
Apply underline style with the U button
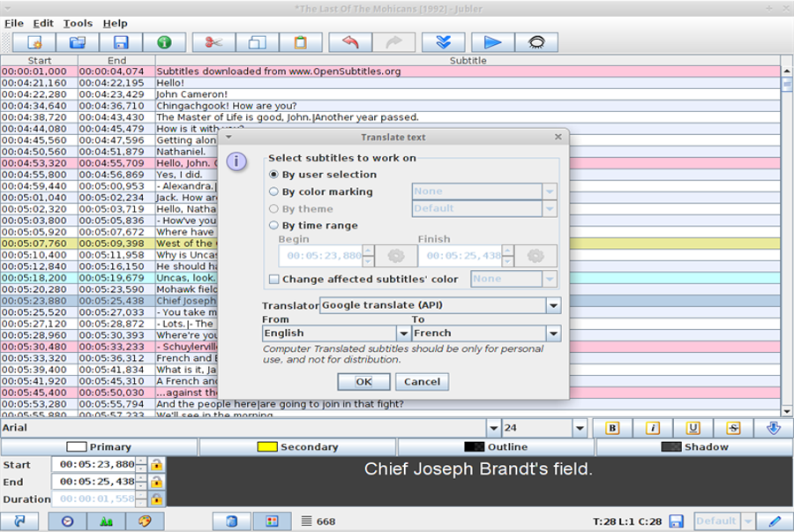693,428
